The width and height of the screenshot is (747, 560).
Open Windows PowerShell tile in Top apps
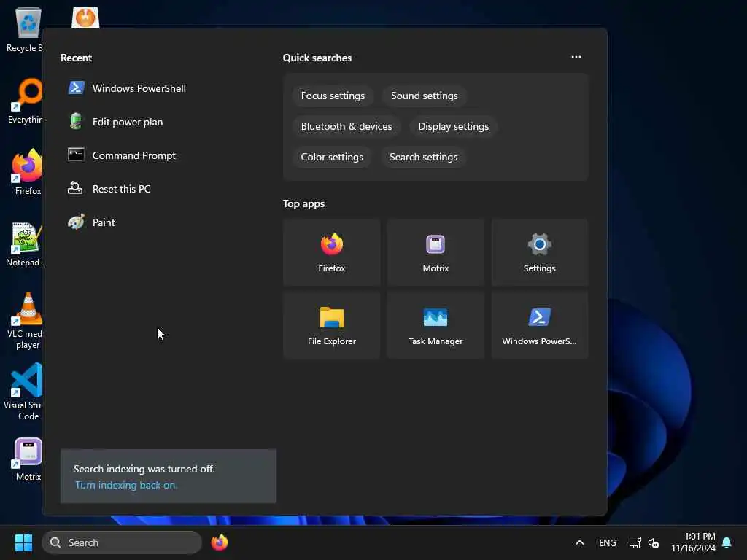coord(539,325)
